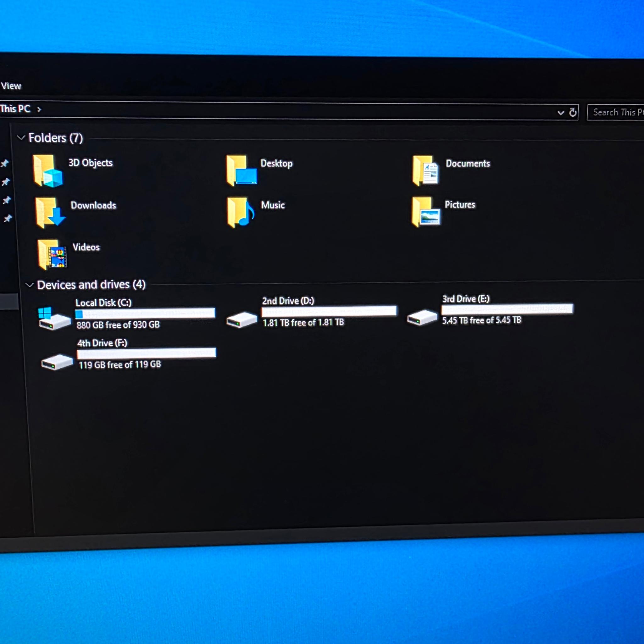Select the 2nd Drive (D:) drive icon
This screenshot has width=644, height=644.
pos(242,320)
